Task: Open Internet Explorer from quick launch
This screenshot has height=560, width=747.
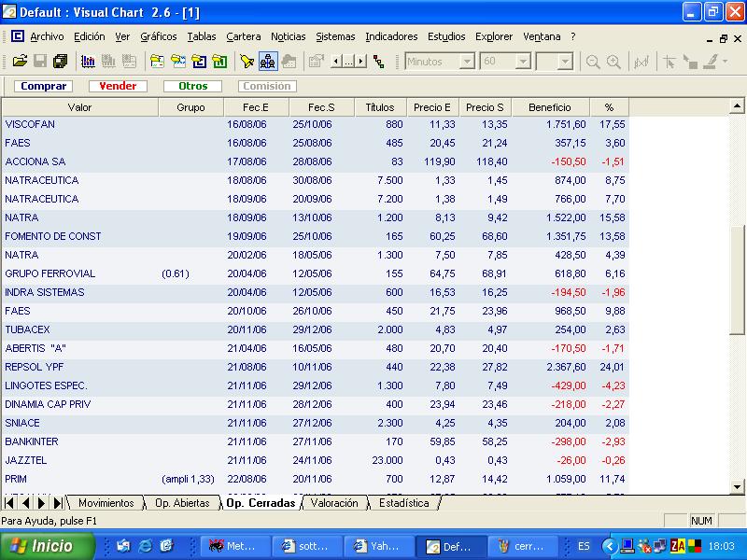Action: 145,546
